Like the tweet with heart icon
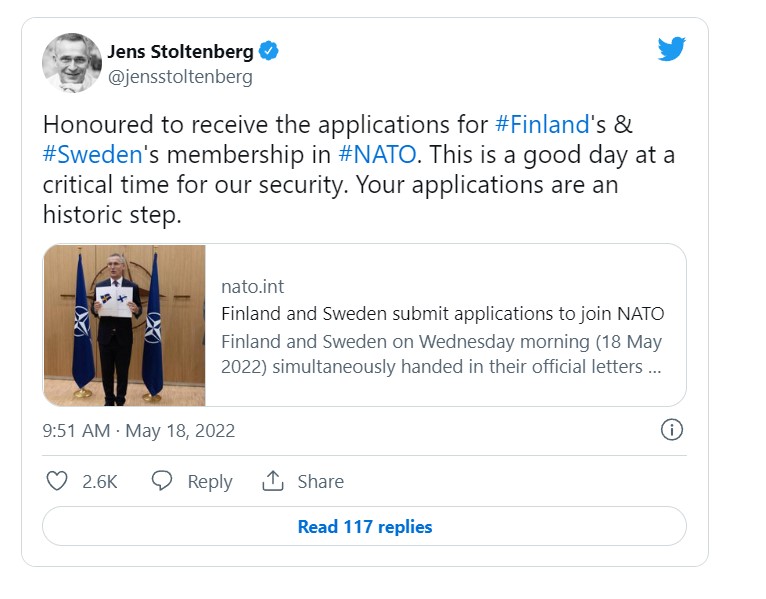 coord(57,481)
